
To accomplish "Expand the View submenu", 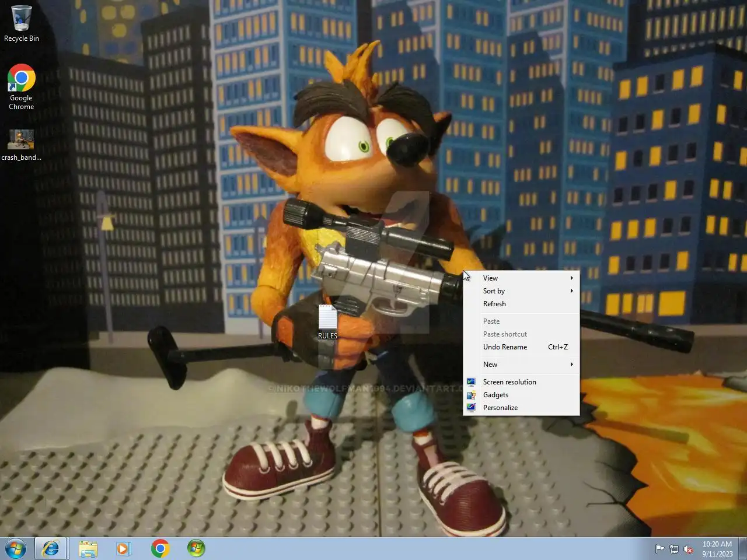I will click(522, 278).
